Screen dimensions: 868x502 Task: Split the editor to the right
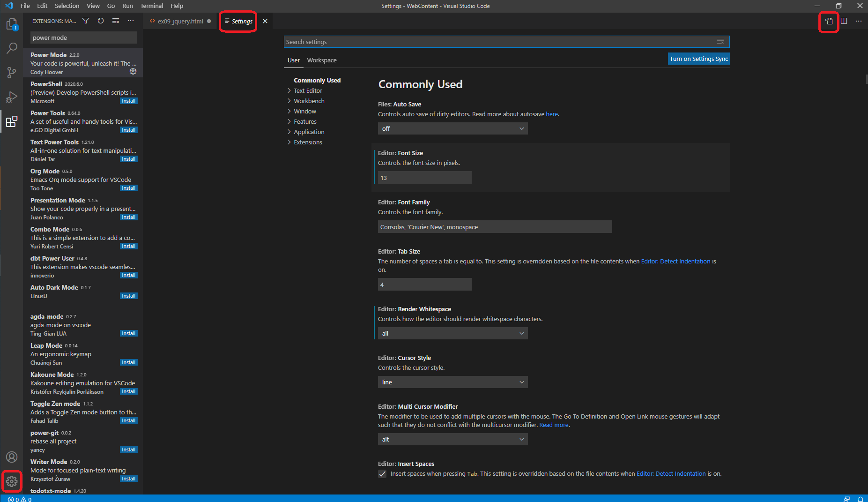coord(844,21)
